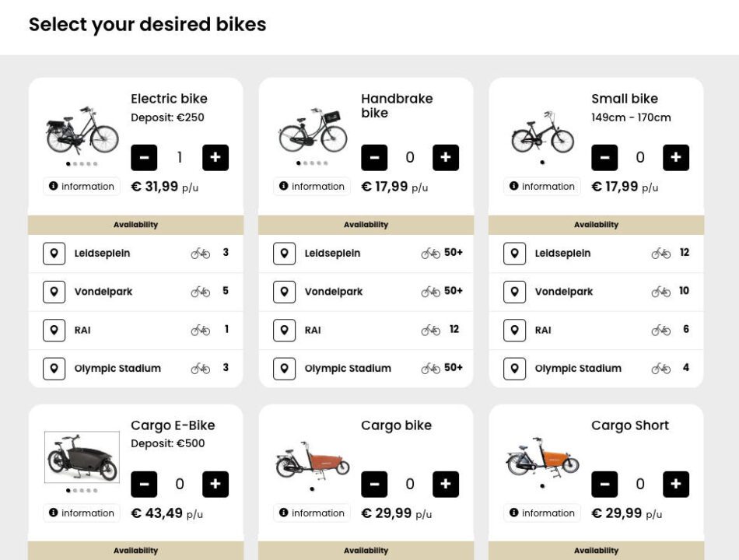Viewport: 739px width, 560px height.
Task: Increase the Electric bike quantity with the plus button
Action: click(x=215, y=157)
